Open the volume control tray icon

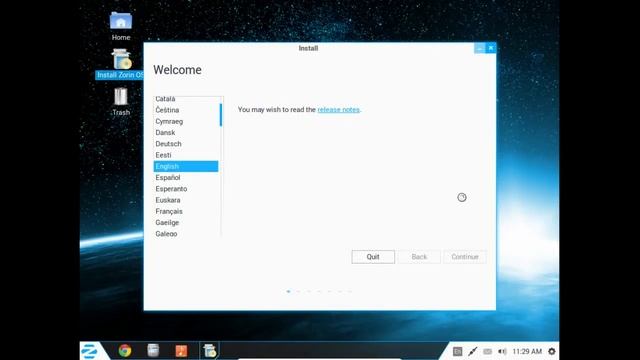(x=502, y=351)
